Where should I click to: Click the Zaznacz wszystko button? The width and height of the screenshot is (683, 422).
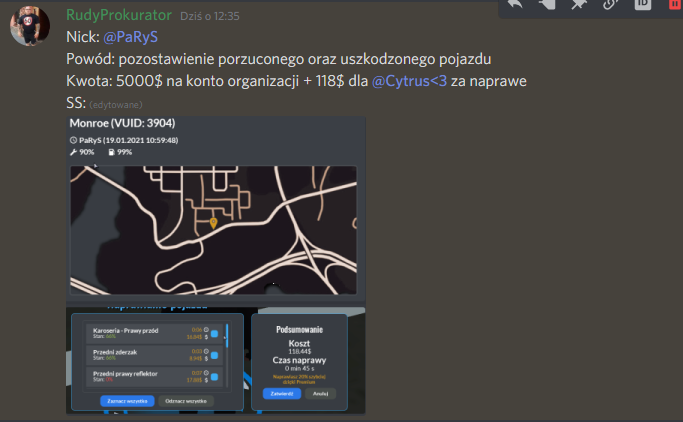[127, 401]
